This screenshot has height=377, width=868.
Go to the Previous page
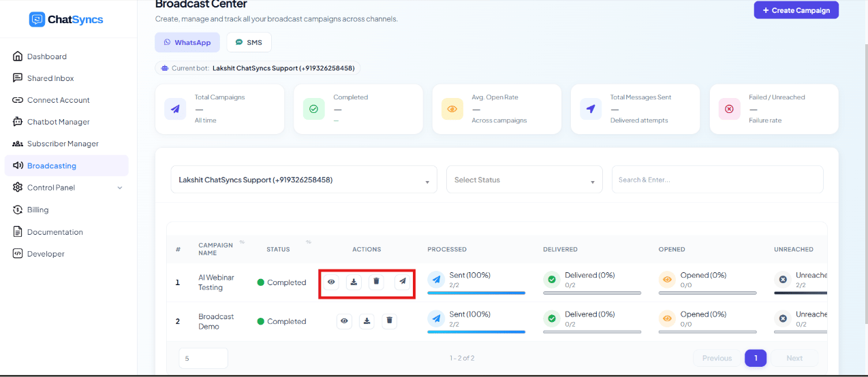pyautogui.click(x=717, y=358)
